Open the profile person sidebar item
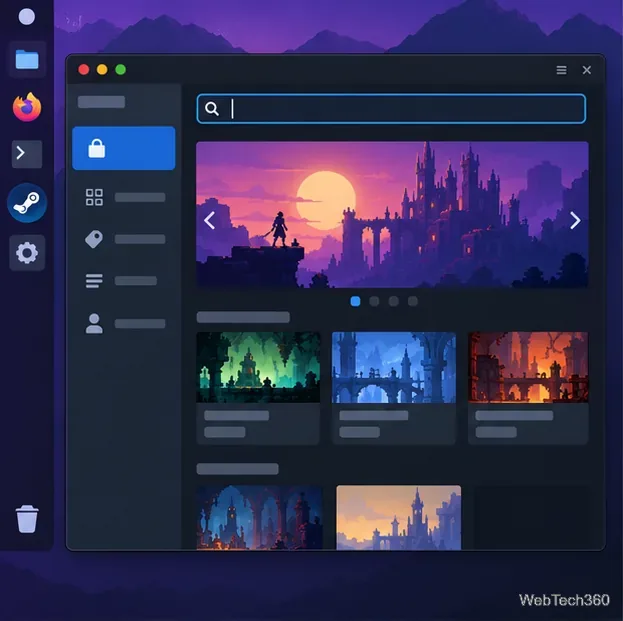Screen dimensions: 623x621 click(124, 323)
